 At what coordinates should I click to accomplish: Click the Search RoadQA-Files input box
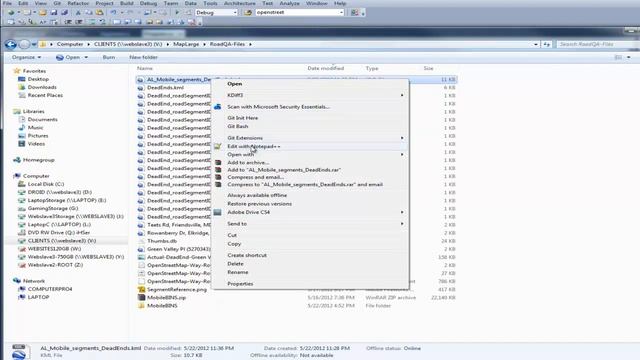pos(598,44)
